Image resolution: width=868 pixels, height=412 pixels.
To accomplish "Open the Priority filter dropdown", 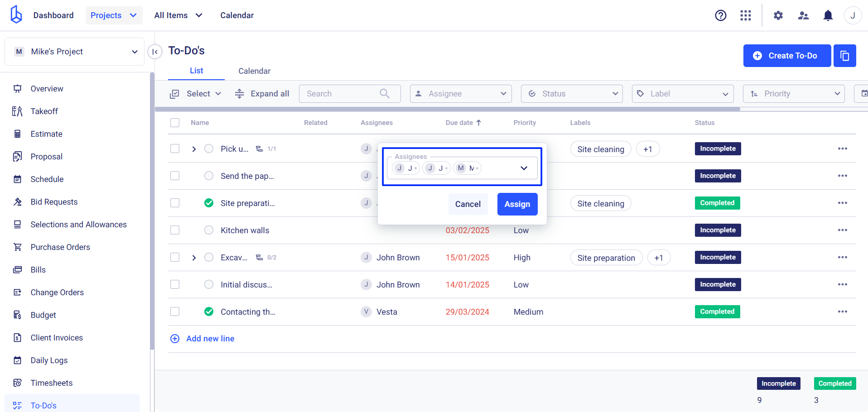I will click(794, 94).
